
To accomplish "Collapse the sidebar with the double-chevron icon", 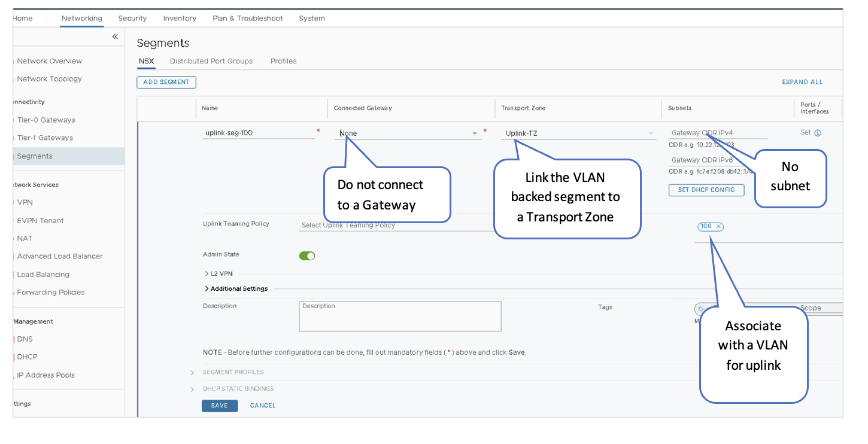I will coord(115,37).
